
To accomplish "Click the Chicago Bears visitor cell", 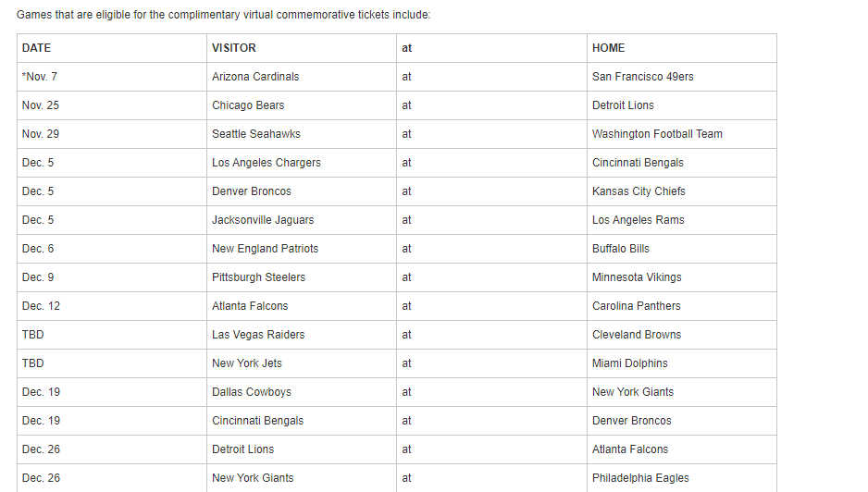I will point(302,105).
